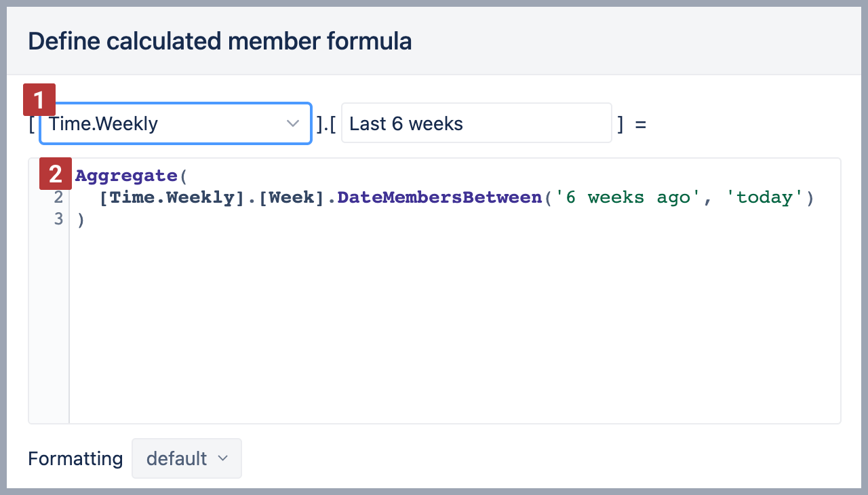Click the DateMembersBetween function name

440,197
